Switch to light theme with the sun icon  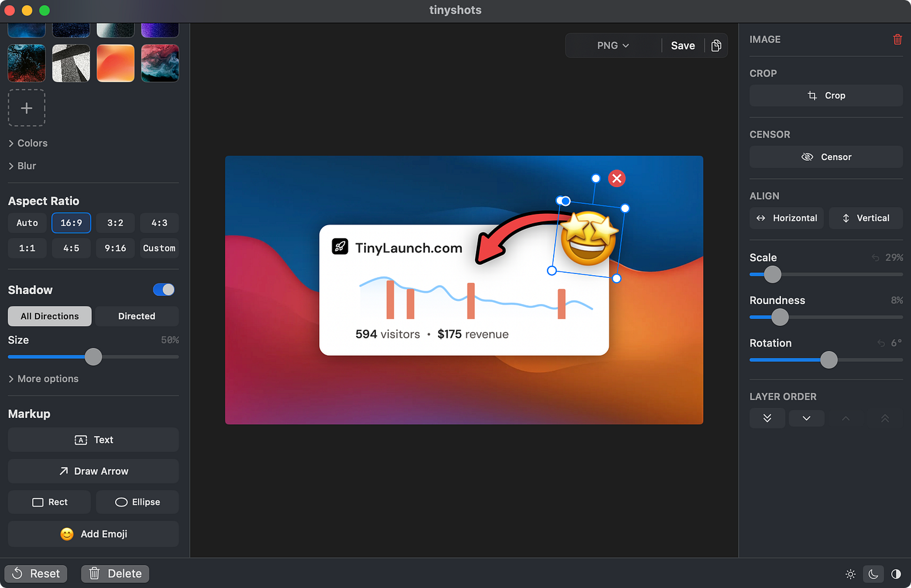coord(850,574)
